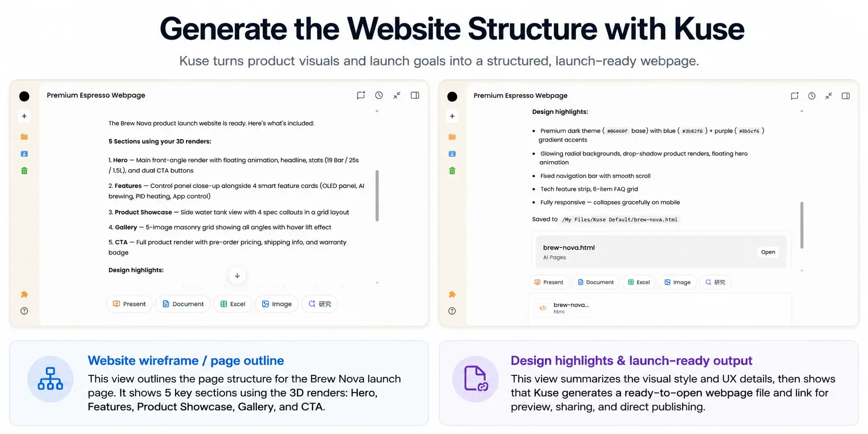Screen dimensions: 868x434
Task: Click the orange puzzle extensions icon in right sidebar
Action: pos(452,294)
